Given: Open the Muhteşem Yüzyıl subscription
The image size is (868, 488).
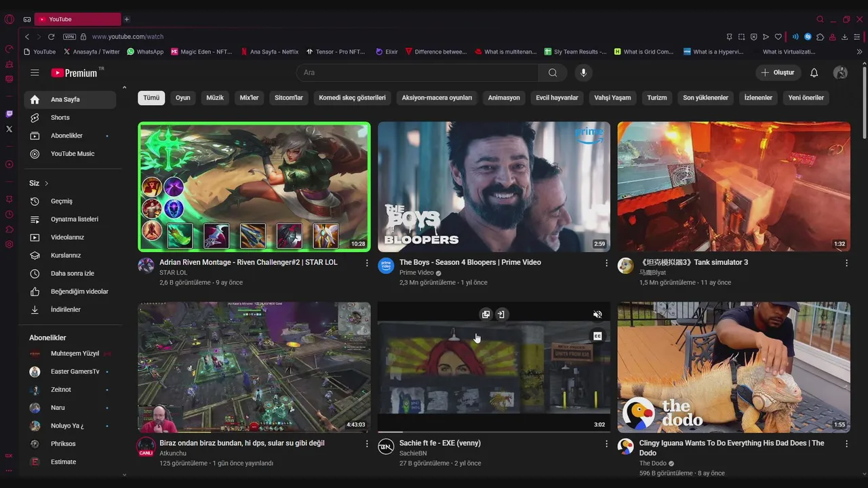Looking at the screenshot, I should (x=70, y=354).
